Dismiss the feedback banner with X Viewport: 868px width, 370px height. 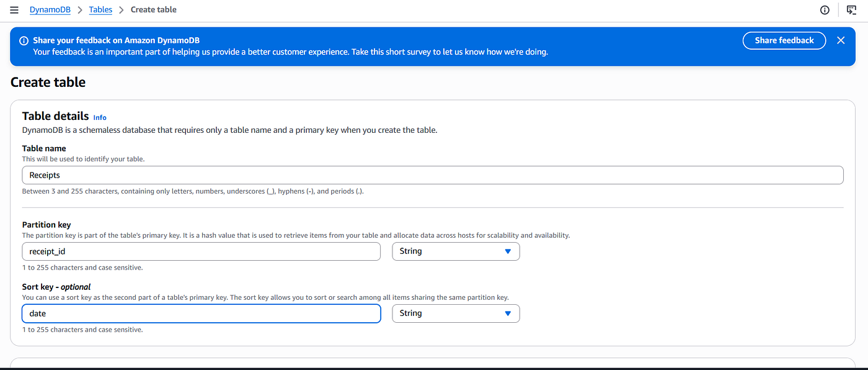click(x=841, y=40)
